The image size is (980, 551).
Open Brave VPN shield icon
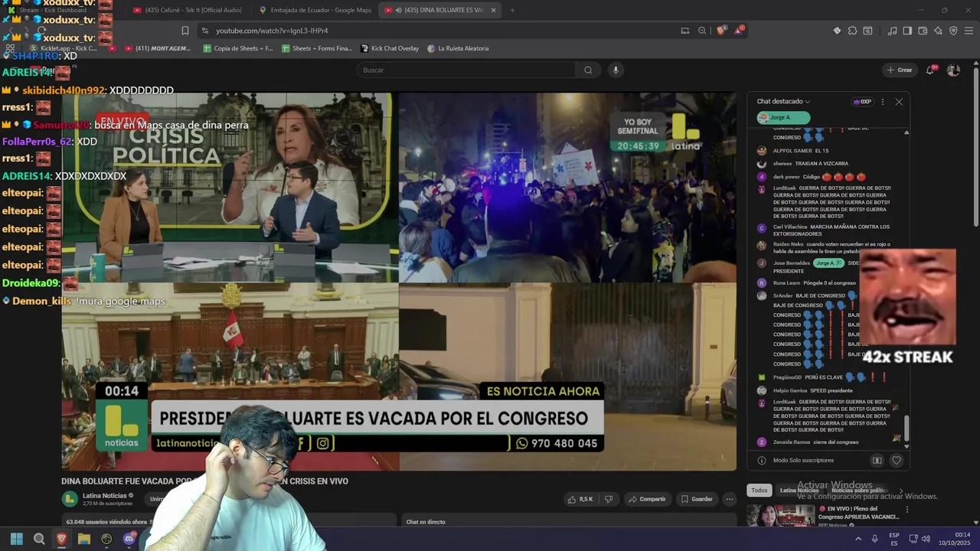(x=953, y=31)
